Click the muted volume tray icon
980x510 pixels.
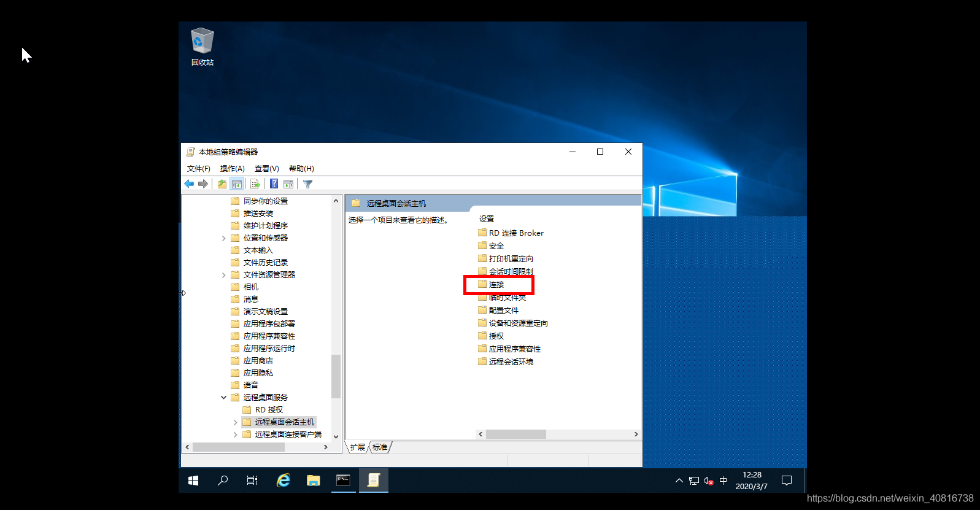coord(708,481)
